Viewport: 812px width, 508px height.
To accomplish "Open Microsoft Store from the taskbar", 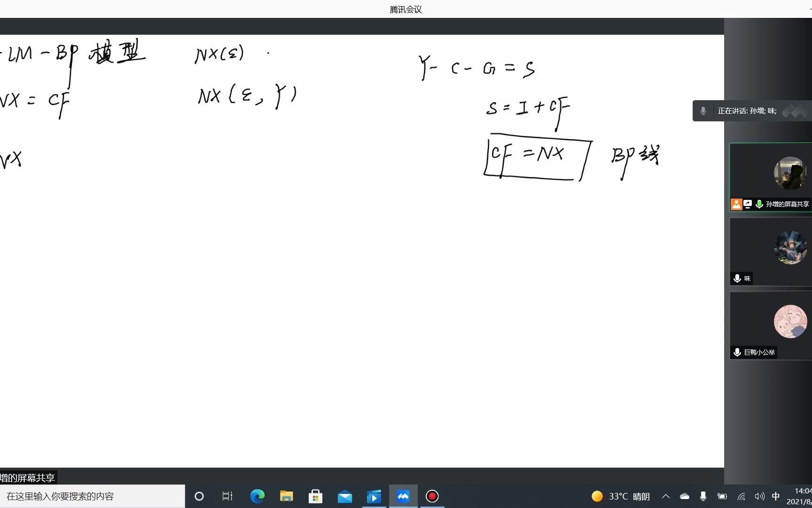I will pyautogui.click(x=316, y=496).
